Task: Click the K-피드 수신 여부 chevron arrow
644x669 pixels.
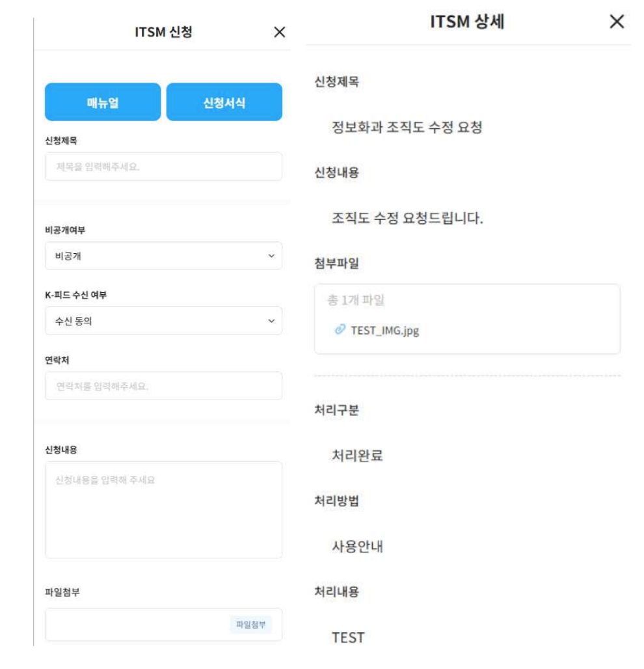Action: coord(271,321)
